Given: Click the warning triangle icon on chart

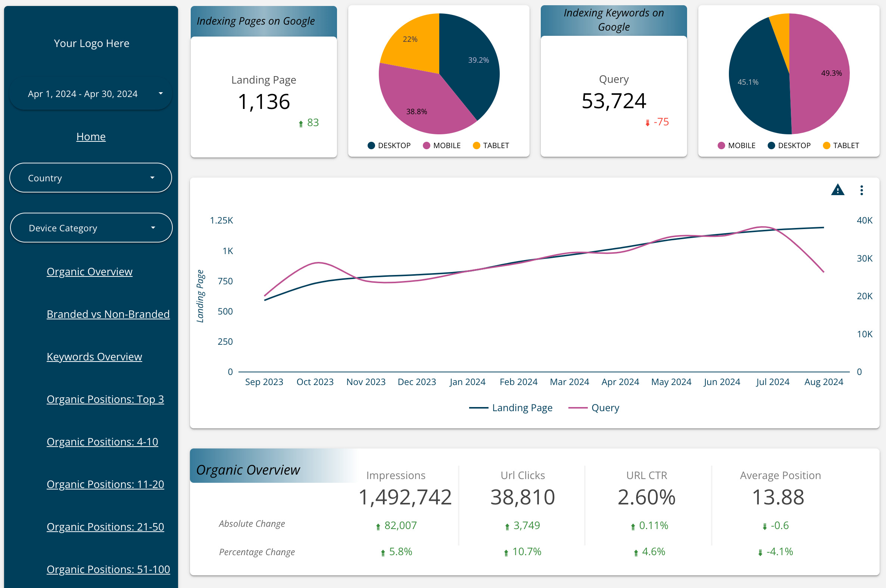Looking at the screenshot, I should [x=837, y=190].
